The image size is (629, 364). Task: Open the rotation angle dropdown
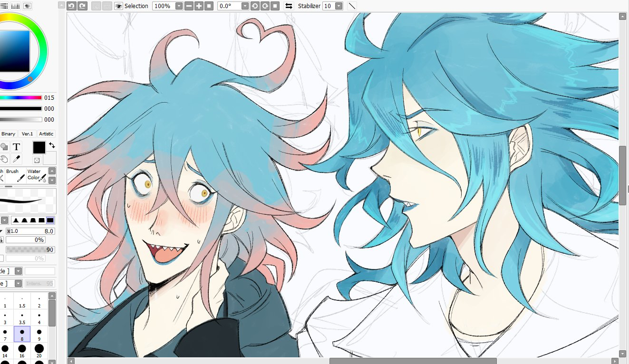tap(245, 6)
